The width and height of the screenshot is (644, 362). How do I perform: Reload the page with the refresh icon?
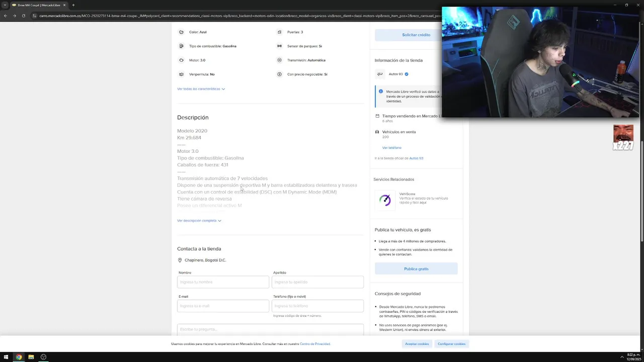tap(23, 16)
